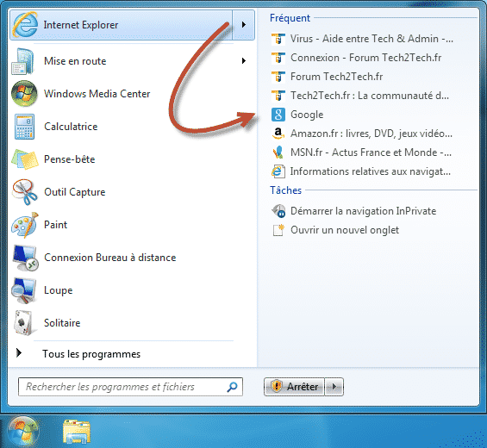
Task: Open the Amazon.fr frequent site entry
Action: (362, 134)
